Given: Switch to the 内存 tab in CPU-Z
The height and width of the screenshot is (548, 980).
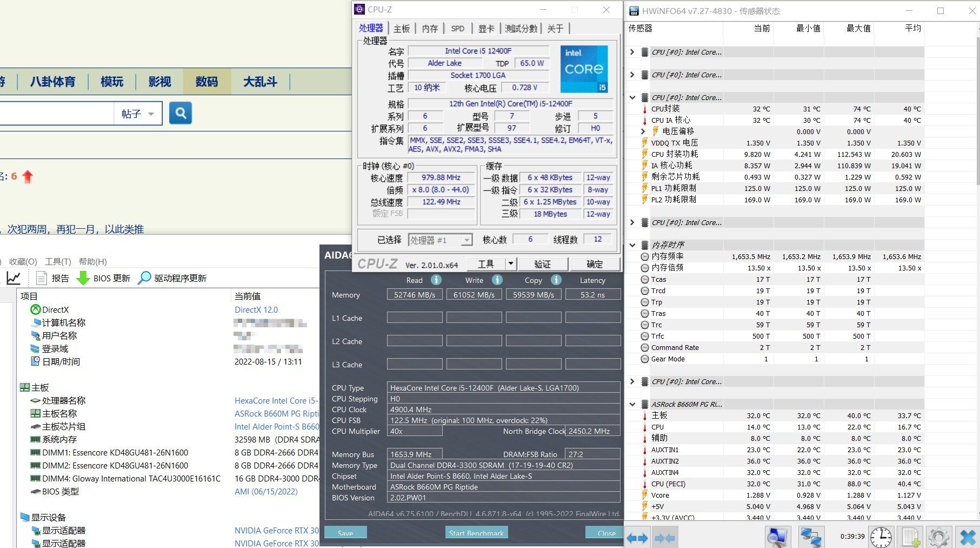Looking at the screenshot, I should (x=430, y=29).
